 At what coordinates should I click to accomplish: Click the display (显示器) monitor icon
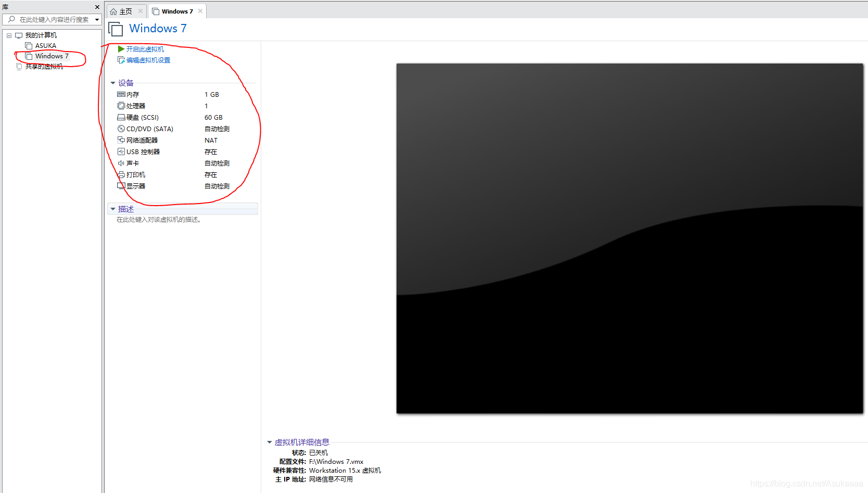pos(121,186)
